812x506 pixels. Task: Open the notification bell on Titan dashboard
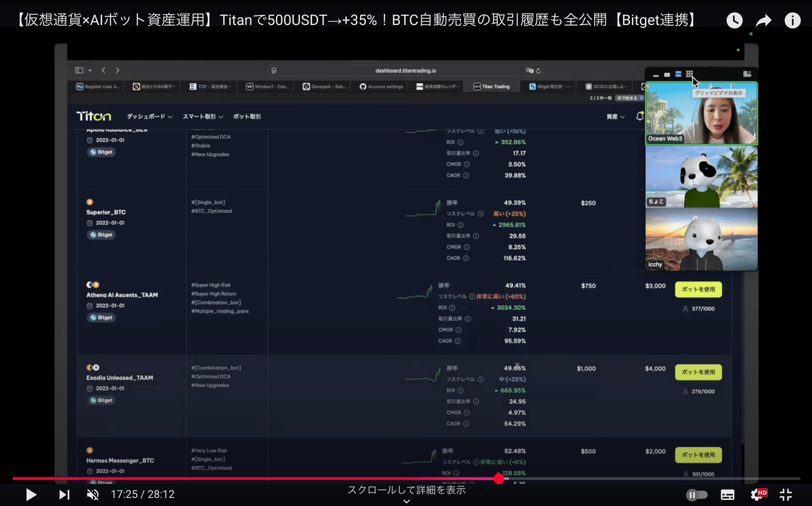point(639,116)
